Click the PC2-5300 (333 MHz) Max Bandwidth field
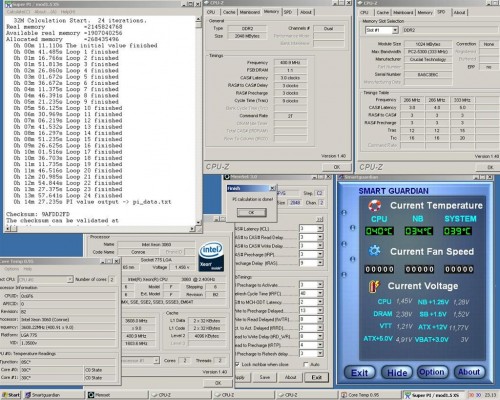The image size is (500, 400). [428, 52]
